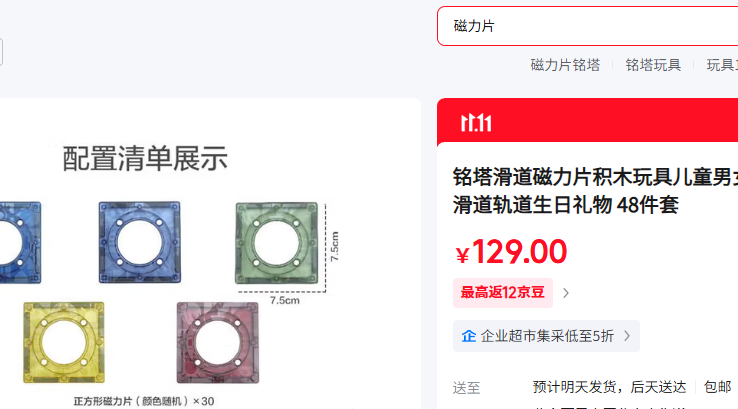Click the 11.11 promotion logo icon
738x409 pixels.
point(476,123)
